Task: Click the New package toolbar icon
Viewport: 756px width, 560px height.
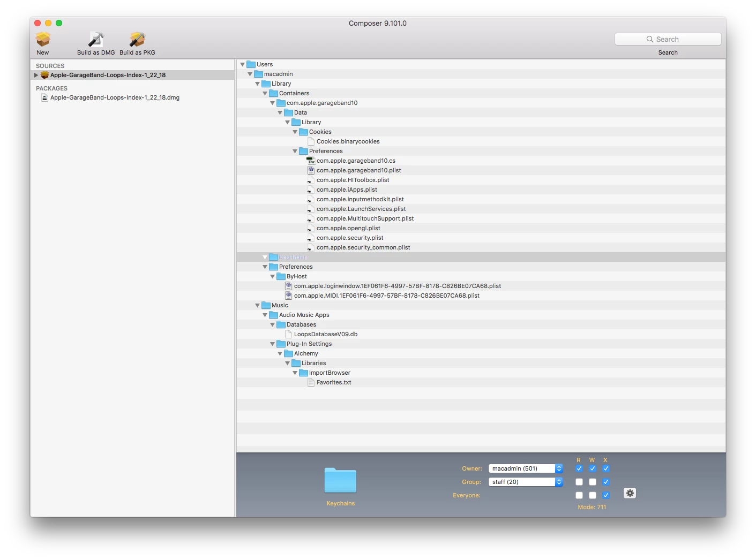Action: [43, 39]
